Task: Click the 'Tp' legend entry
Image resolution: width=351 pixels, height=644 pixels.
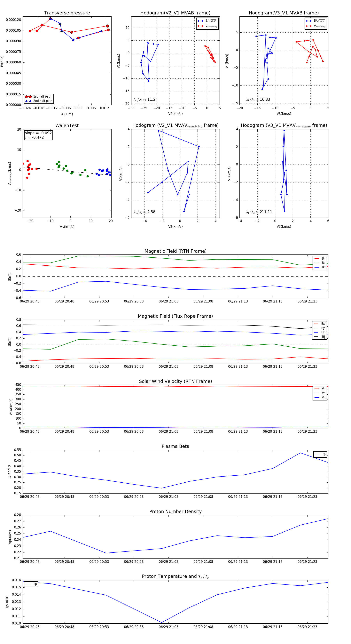Action: click(x=31, y=584)
